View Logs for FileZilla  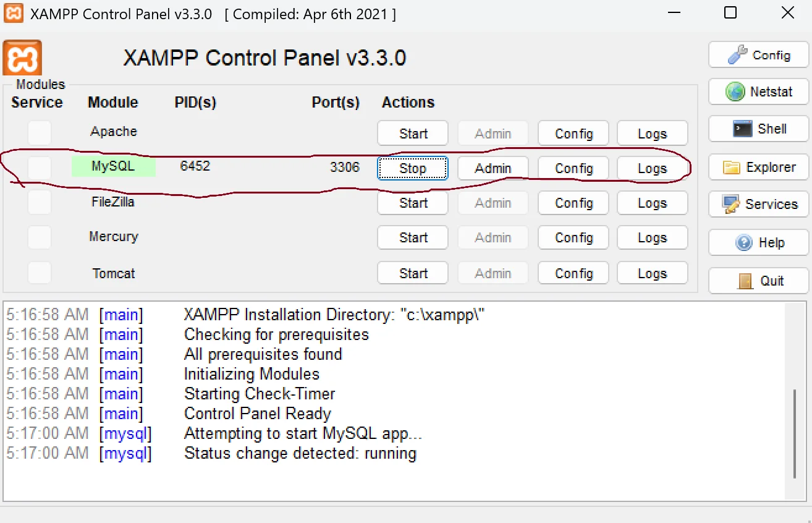point(653,203)
